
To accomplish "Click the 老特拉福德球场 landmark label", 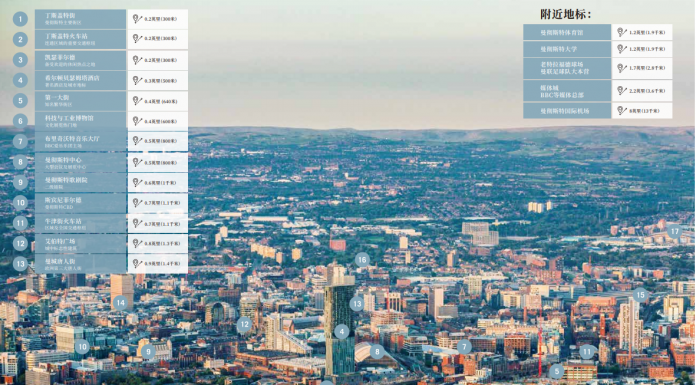I will pos(562,64).
